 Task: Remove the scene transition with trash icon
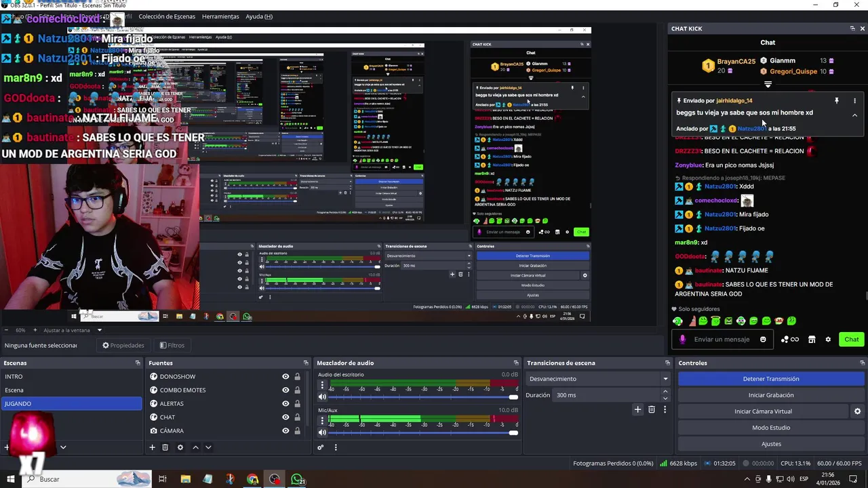pyautogui.click(x=652, y=409)
